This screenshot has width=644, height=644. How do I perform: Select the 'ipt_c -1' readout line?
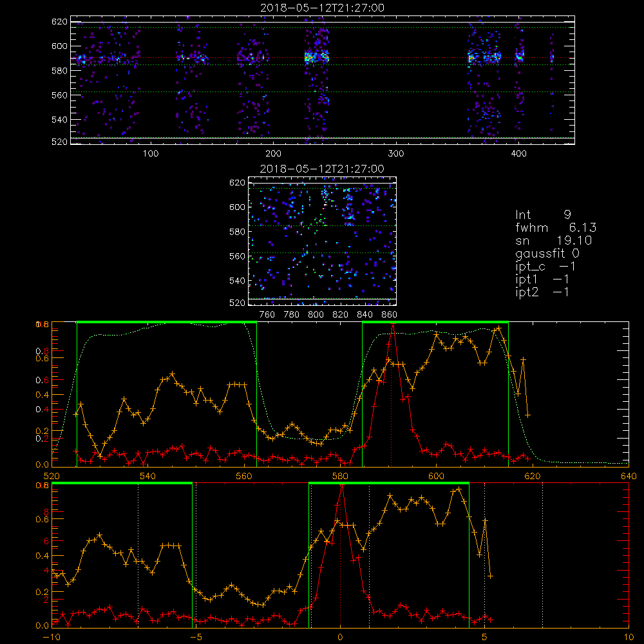click(x=545, y=267)
